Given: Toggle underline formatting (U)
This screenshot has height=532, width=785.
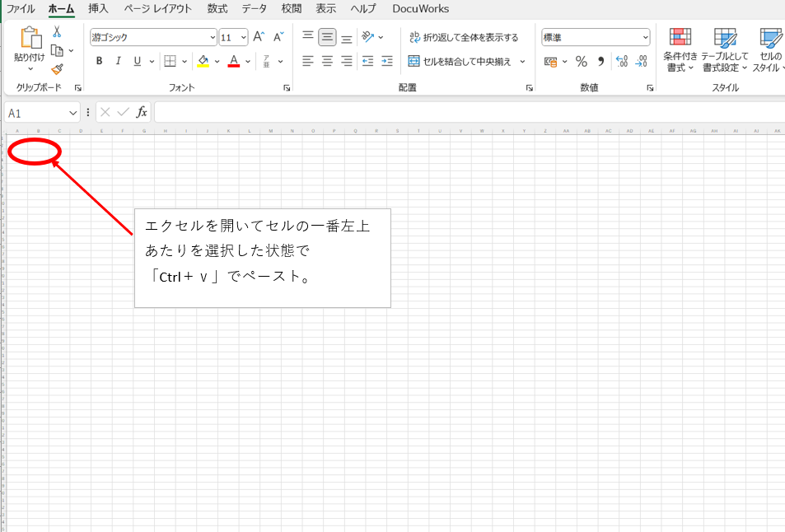Looking at the screenshot, I should pyautogui.click(x=138, y=61).
